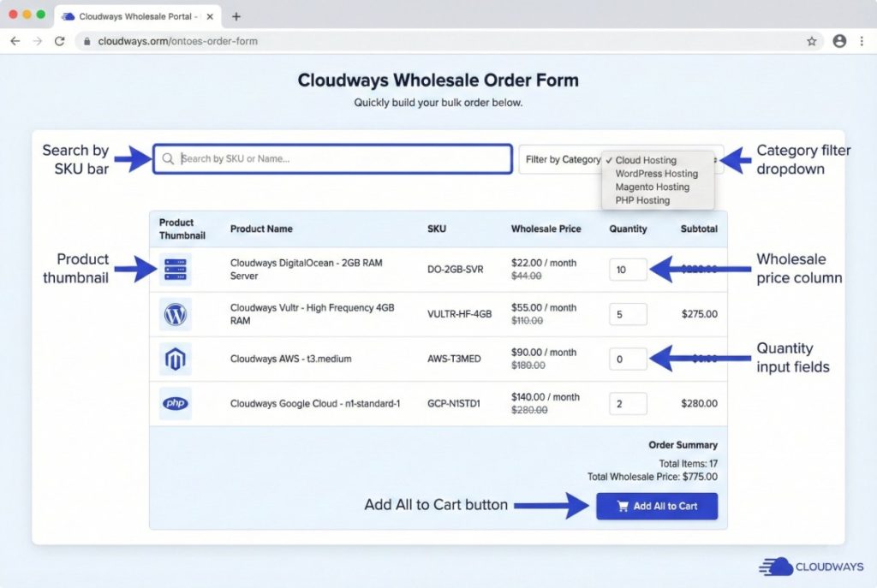Click the SKU value VULTR-HF-4GB

(x=459, y=314)
